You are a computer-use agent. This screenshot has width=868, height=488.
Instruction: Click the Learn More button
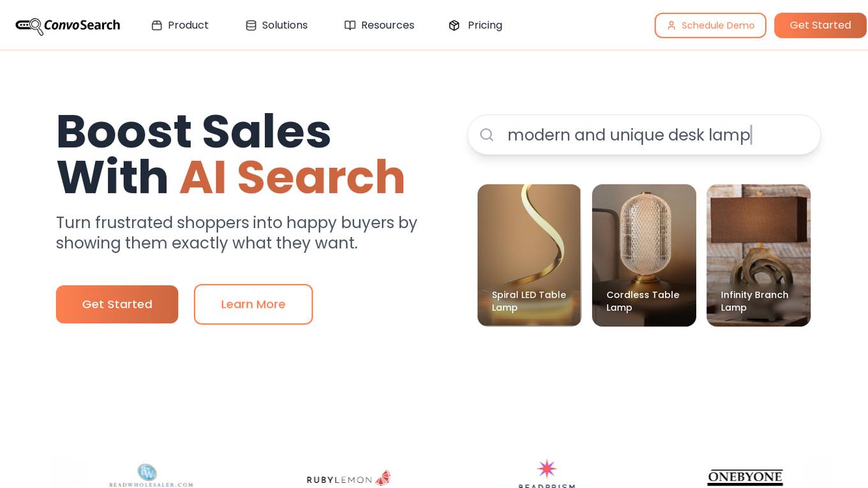[253, 304]
